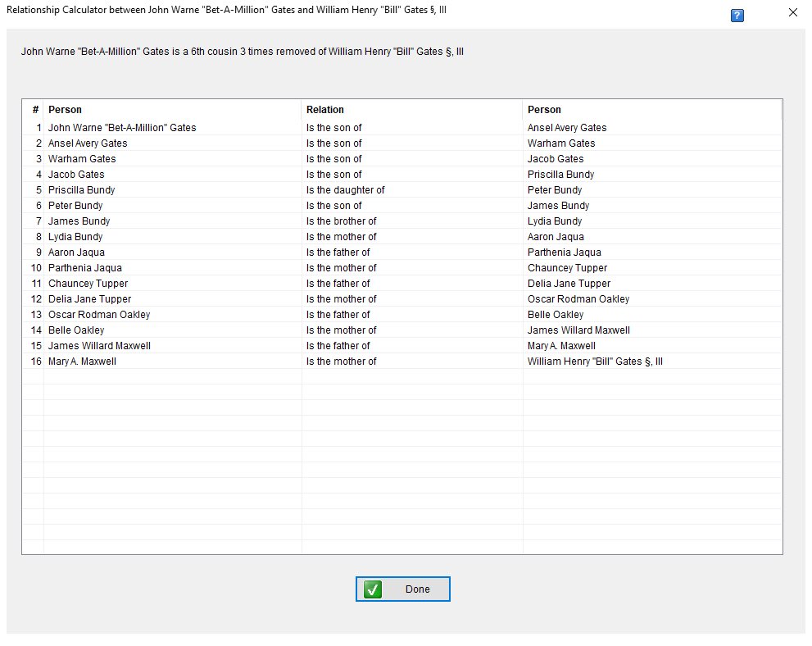Select Parthenia Jaqua in row 10 first column
The height and width of the screenshot is (646, 812).
(85, 268)
